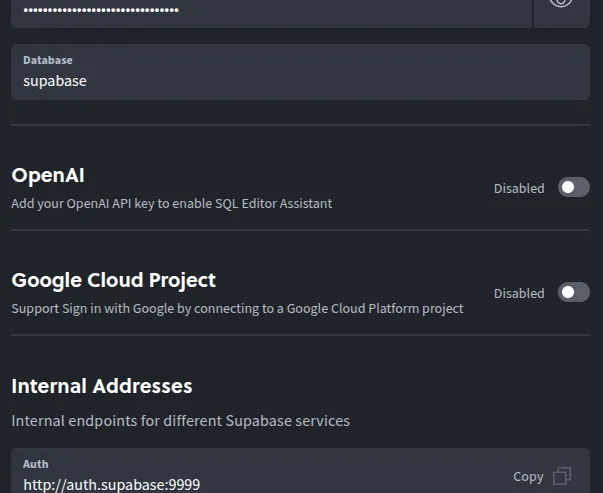Click the Internal Addresses heading
Image resolution: width=603 pixels, height=493 pixels.
(102, 385)
